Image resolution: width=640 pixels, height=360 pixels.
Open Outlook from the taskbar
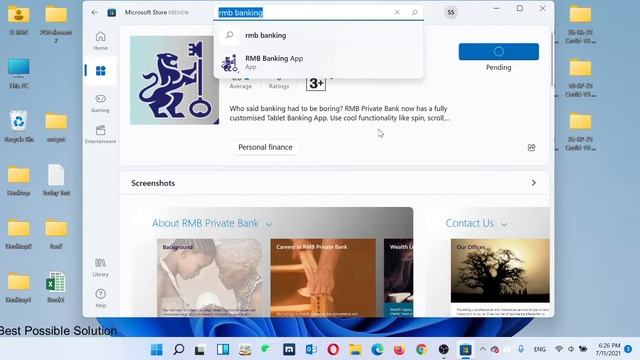point(311,349)
